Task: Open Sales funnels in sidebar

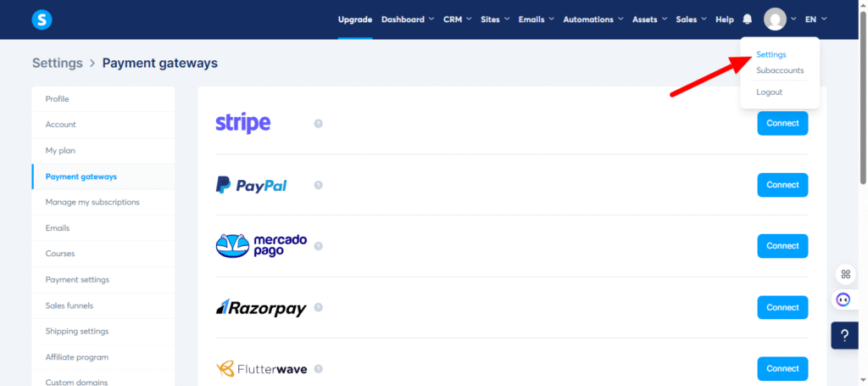Action: pos(103,305)
